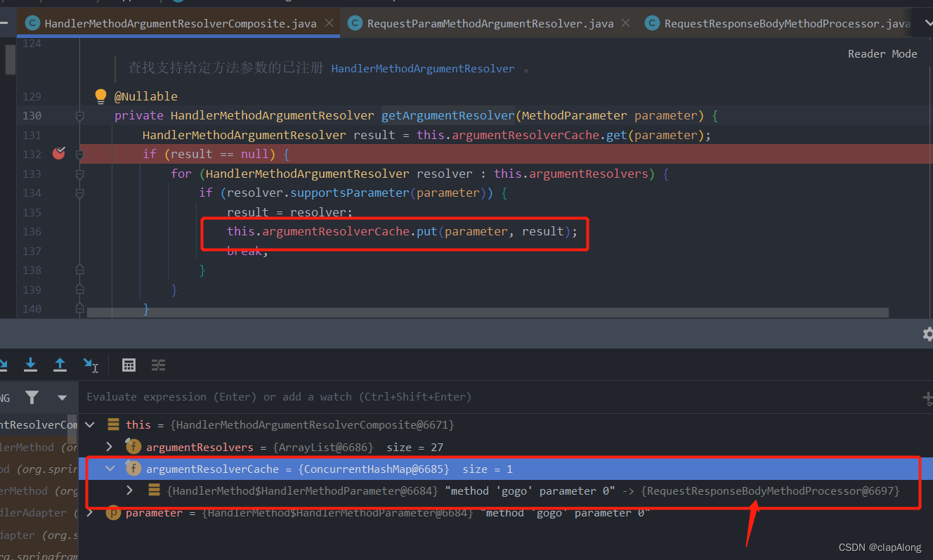Image resolution: width=933 pixels, height=560 pixels.
Task: Click the class icon on Composite.java tab
Action: (x=32, y=24)
